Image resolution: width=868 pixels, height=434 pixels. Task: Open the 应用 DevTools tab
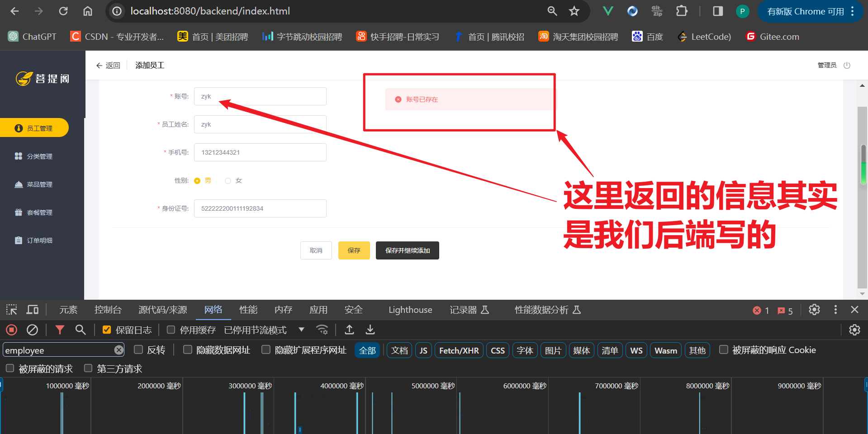pos(318,310)
